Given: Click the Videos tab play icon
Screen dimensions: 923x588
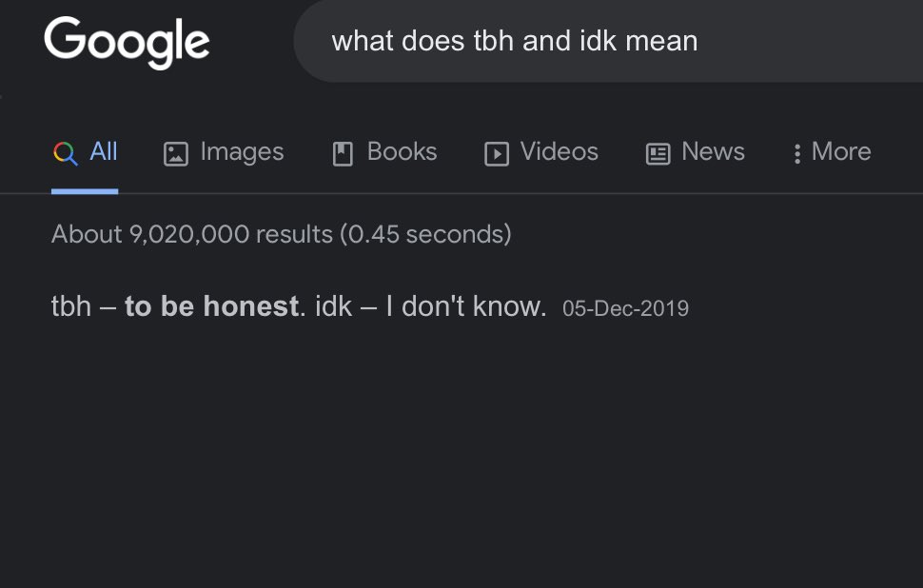Looking at the screenshot, I should click(497, 154).
